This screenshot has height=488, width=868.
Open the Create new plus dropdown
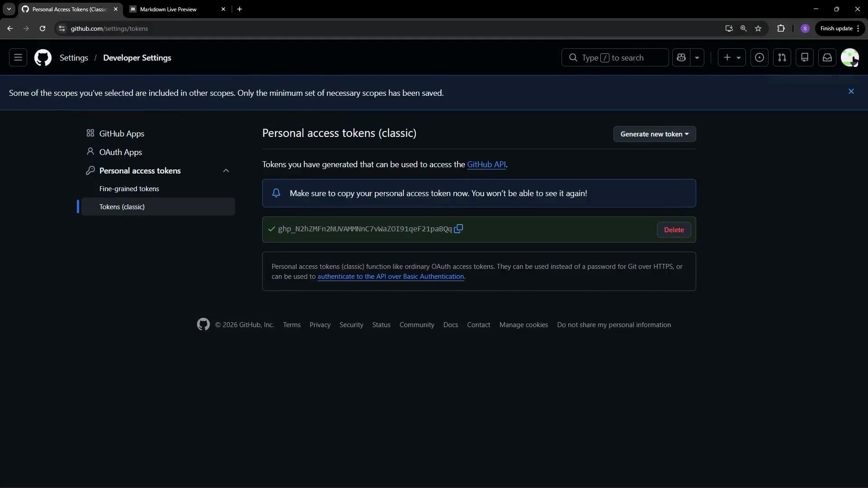pos(732,57)
